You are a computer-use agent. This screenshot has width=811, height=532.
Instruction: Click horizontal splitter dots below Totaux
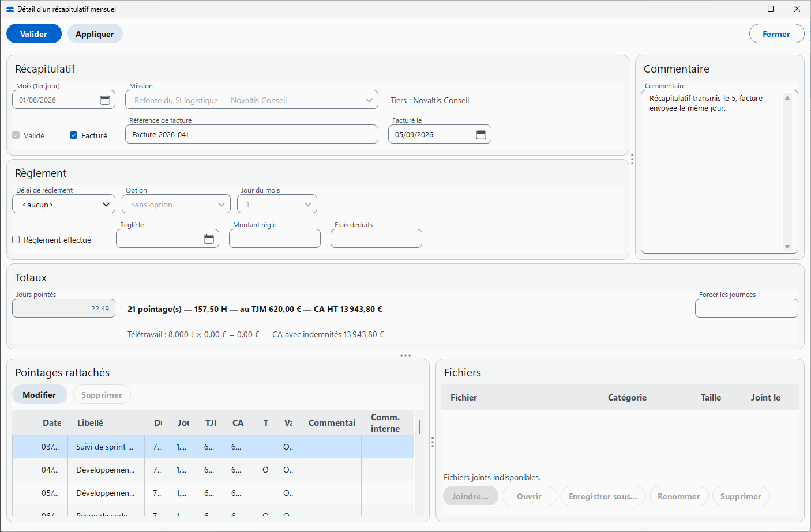click(x=405, y=356)
